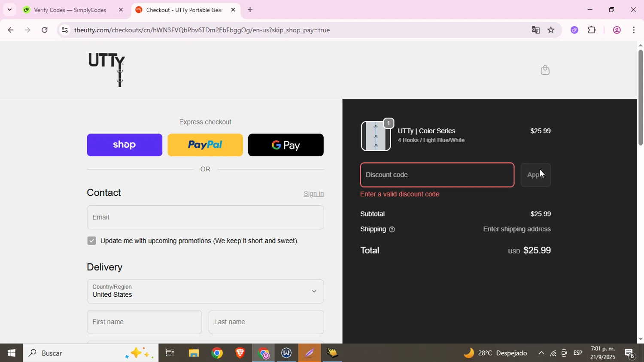Click the page vertical scrollbar

coord(640,98)
